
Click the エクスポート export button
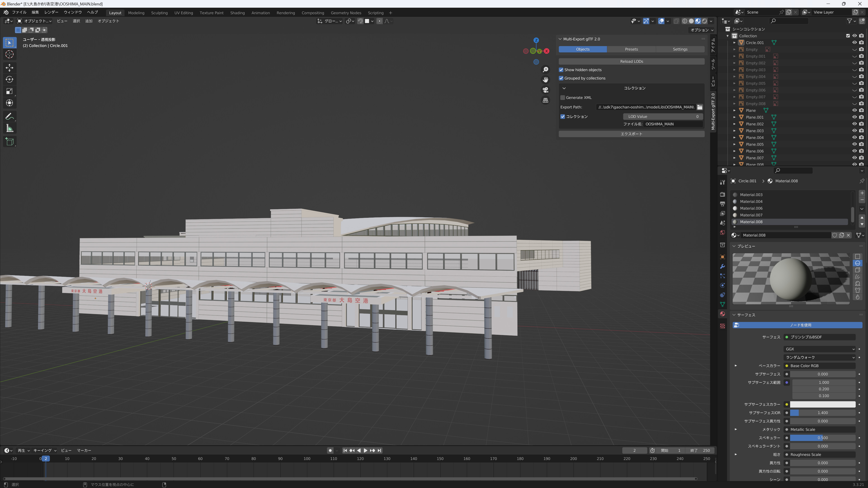[x=632, y=134]
